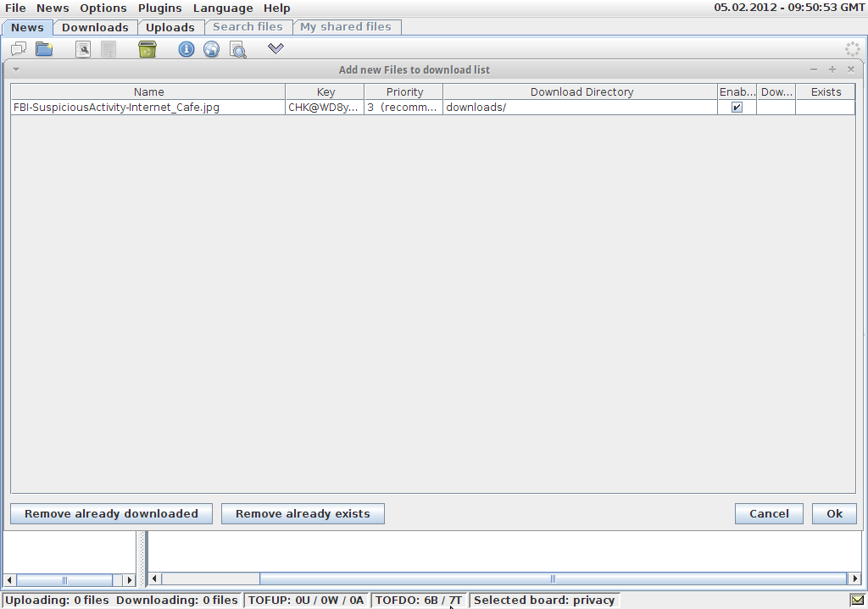Click the Uploading: 0 files status text

click(x=57, y=601)
